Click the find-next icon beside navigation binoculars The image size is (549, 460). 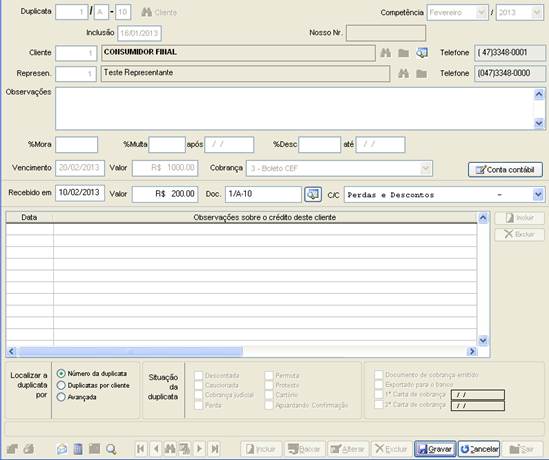point(184,448)
